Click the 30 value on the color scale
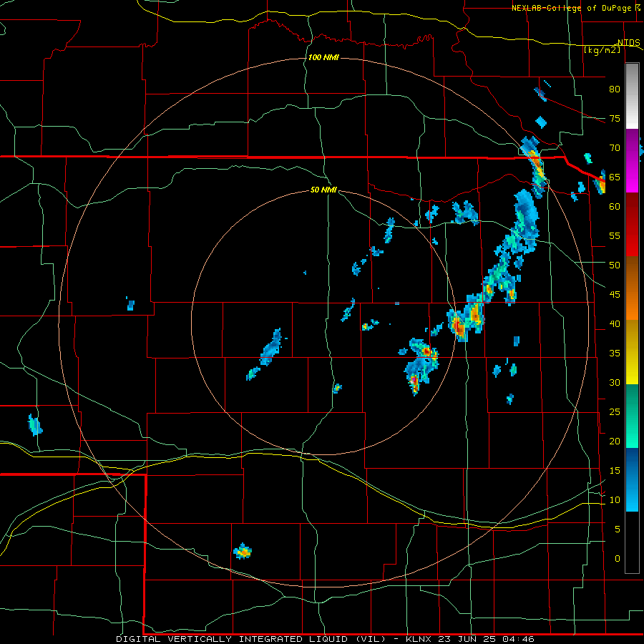The height and width of the screenshot is (644, 644). (615, 382)
